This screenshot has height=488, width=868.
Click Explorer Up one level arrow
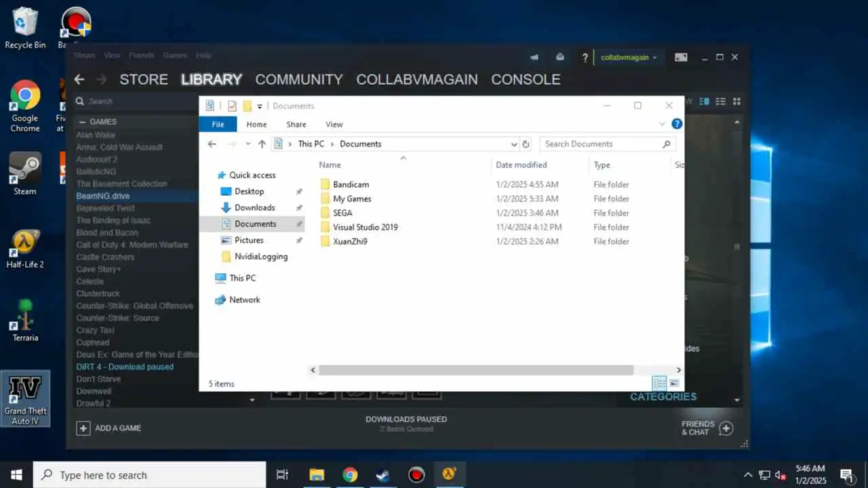pyautogui.click(x=262, y=144)
